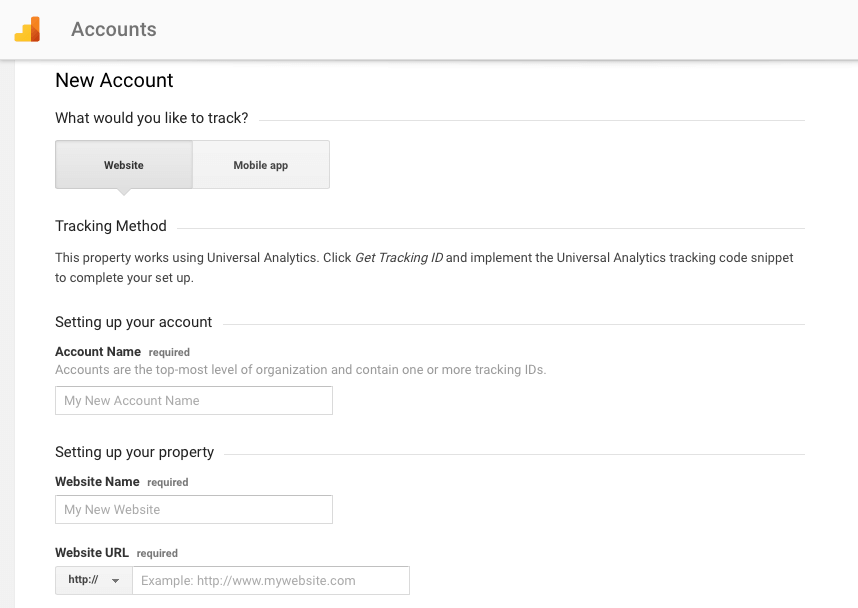The width and height of the screenshot is (858, 608).
Task: Select the Website tracking tab
Action: coord(124,165)
